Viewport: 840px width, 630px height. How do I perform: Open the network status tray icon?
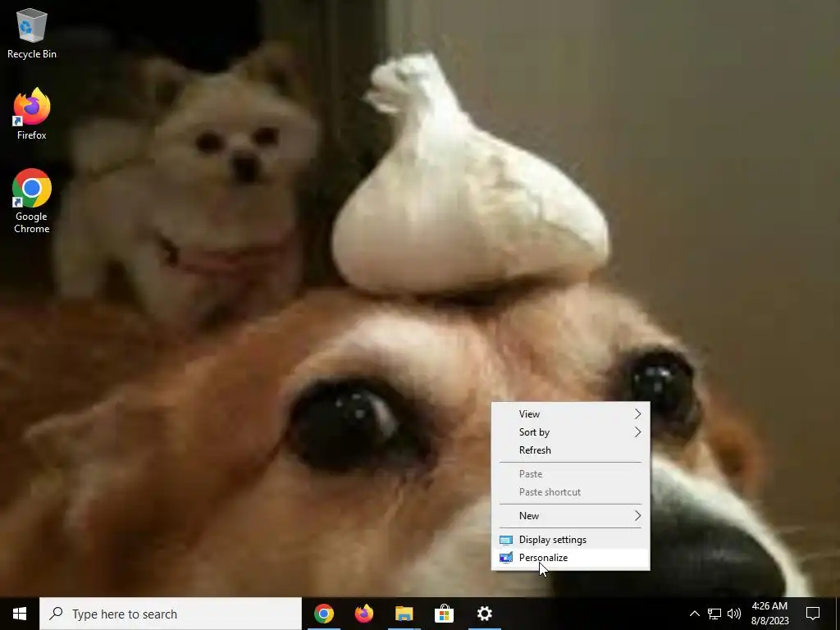coord(714,614)
